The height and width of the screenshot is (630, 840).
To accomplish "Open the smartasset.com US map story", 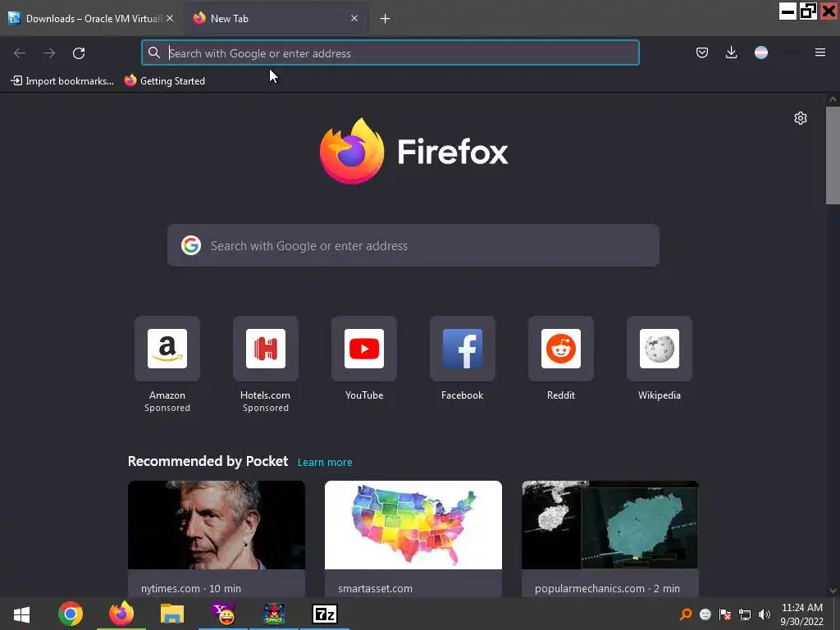I will click(413, 525).
